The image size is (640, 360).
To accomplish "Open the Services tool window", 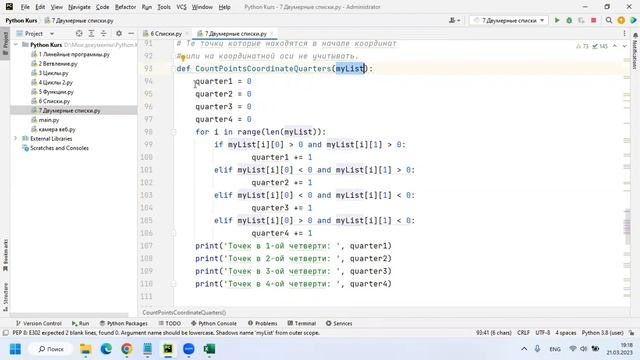I will (x=339, y=323).
